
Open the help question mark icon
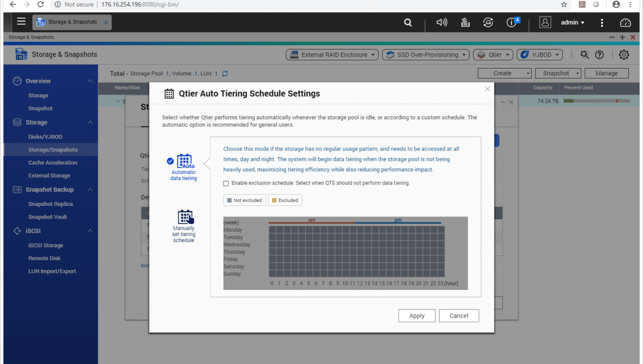click(599, 54)
